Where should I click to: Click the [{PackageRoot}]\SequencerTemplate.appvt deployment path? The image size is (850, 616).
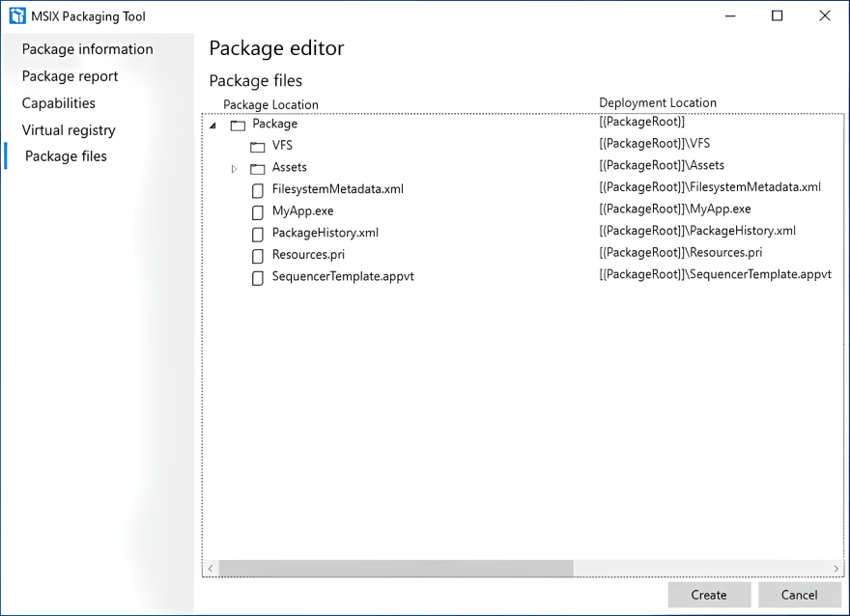point(715,274)
